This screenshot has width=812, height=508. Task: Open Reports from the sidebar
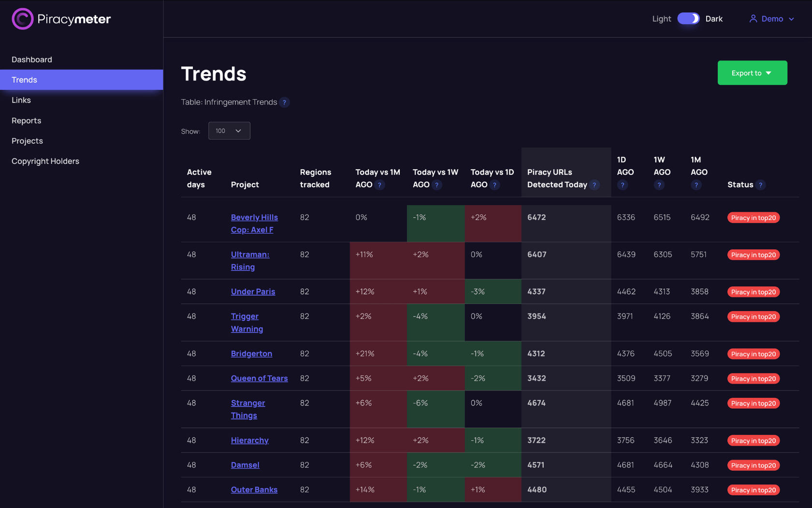(27, 120)
